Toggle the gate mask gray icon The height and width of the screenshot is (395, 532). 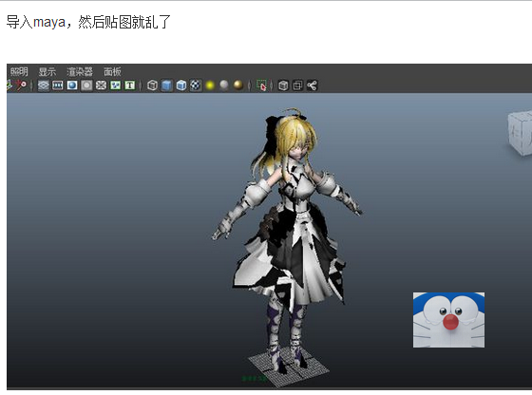pos(86,85)
